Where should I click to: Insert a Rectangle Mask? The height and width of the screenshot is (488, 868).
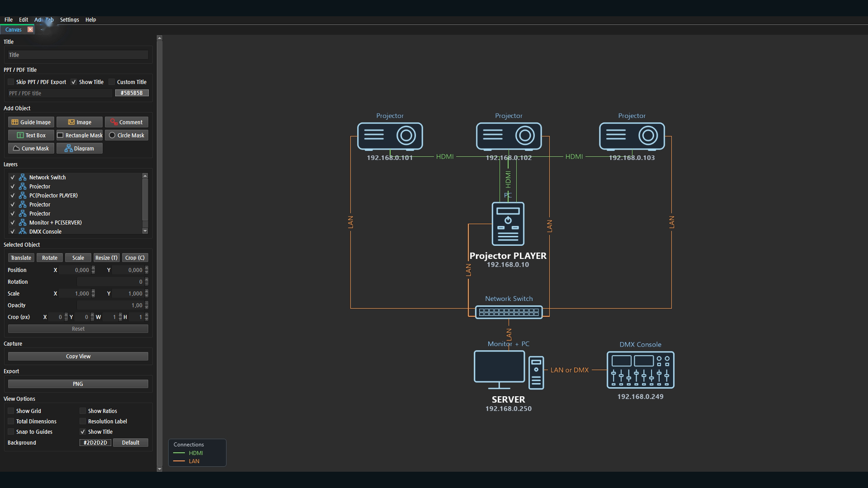tap(80, 135)
